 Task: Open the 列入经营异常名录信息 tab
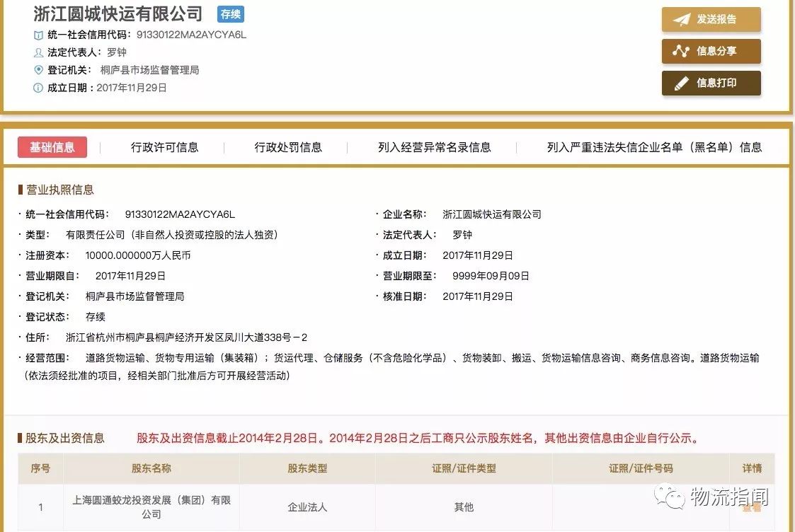coord(435,147)
